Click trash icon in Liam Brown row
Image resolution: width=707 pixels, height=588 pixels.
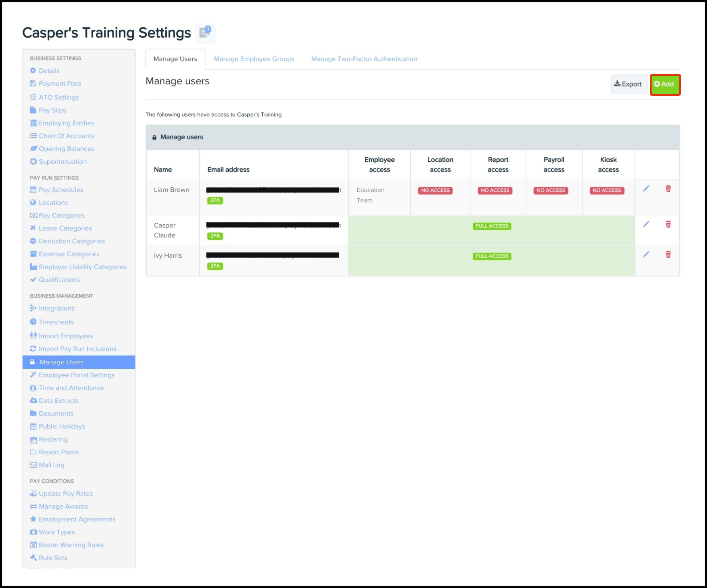(668, 189)
